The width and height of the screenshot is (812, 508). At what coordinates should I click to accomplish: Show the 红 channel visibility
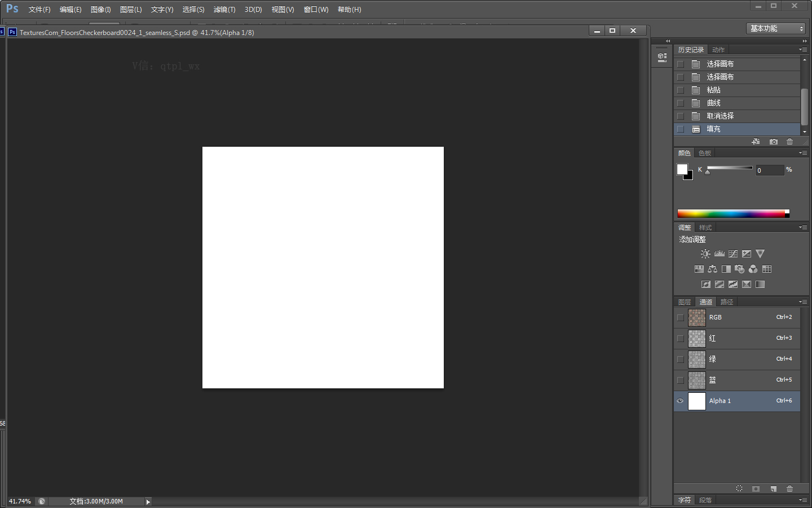click(680, 339)
